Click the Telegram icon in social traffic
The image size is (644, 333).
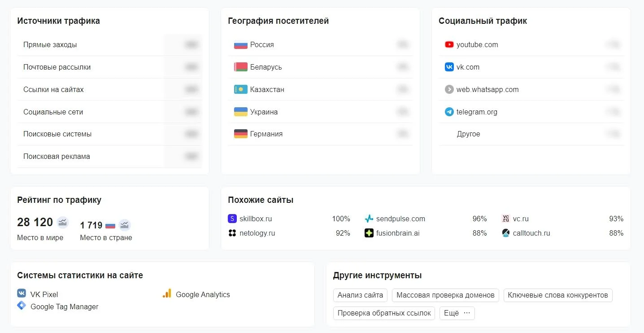coord(449,112)
